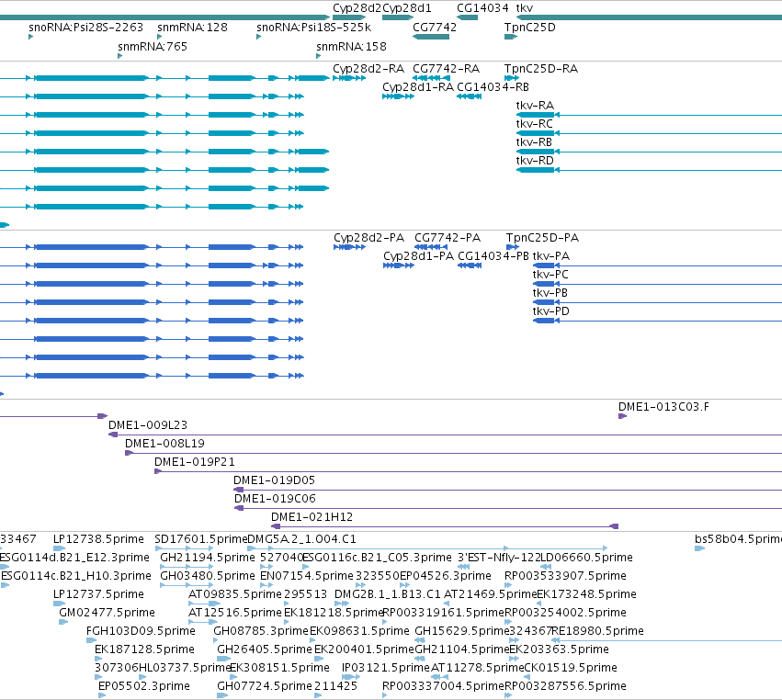Click the CG14034-RB transcript label
The image size is (782, 700).
click(x=493, y=87)
